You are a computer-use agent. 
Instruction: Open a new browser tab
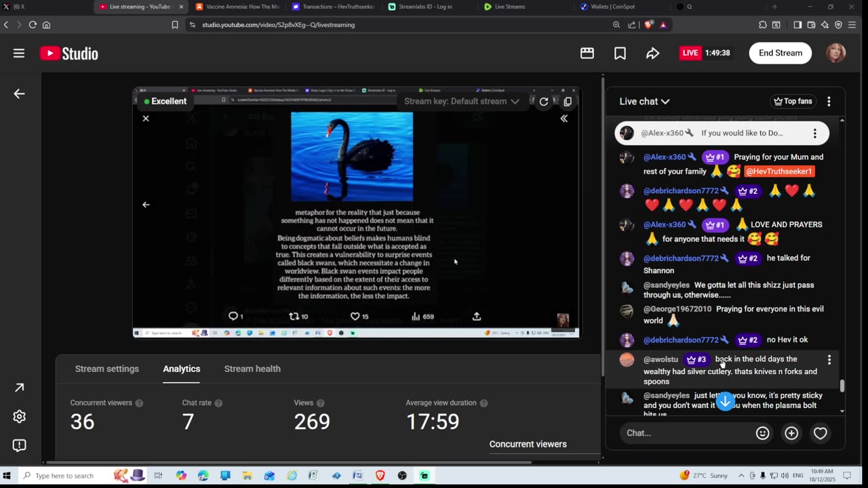(774, 7)
